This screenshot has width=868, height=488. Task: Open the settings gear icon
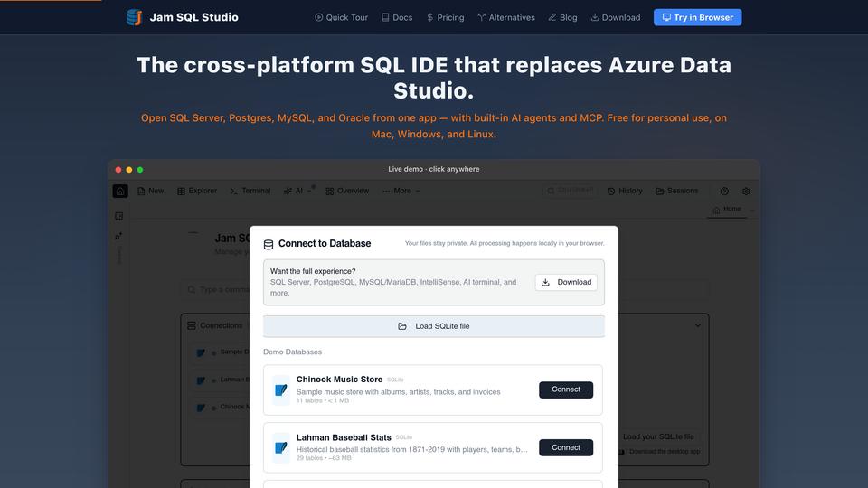(x=746, y=192)
